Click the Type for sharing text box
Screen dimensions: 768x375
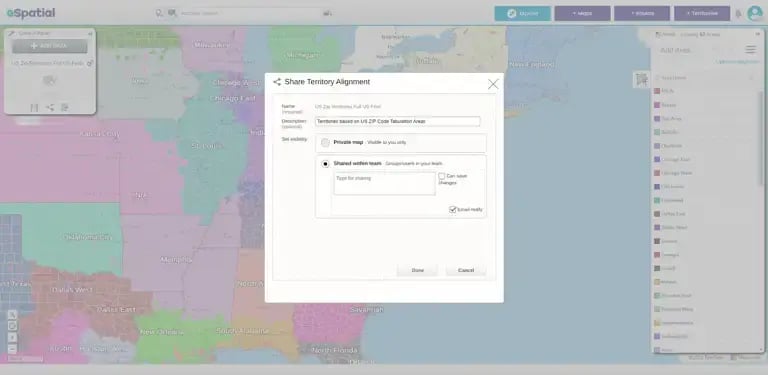click(384, 184)
